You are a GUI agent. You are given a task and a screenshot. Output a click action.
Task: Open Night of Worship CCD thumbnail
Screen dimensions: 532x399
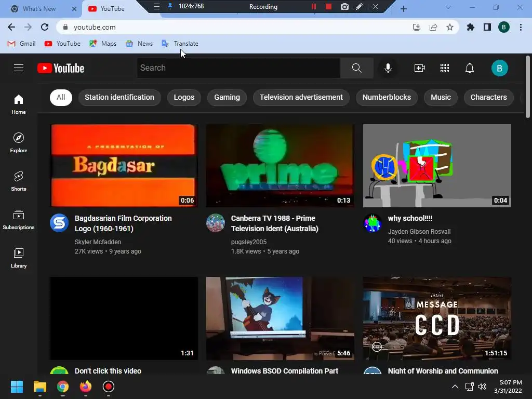(437, 318)
